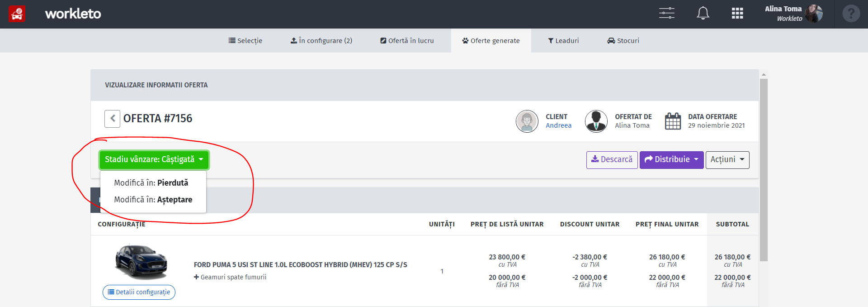
Task: Click the client Andreea avatar icon
Action: point(527,121)
